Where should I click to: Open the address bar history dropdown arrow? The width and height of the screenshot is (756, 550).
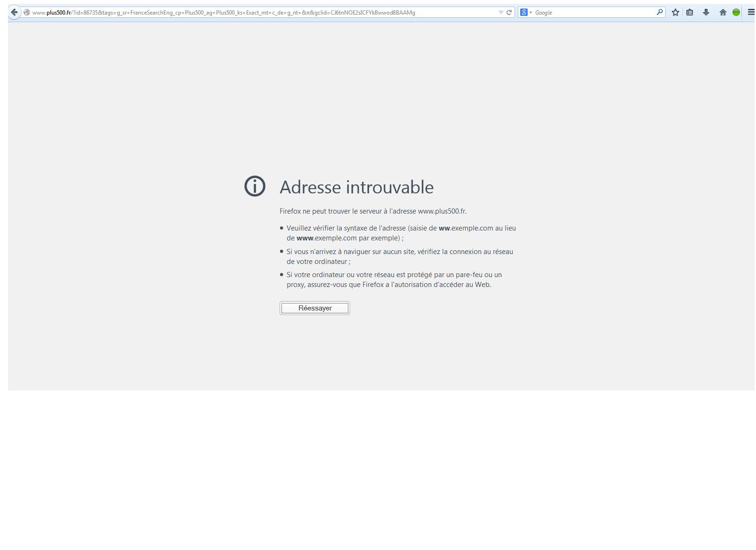501,13
